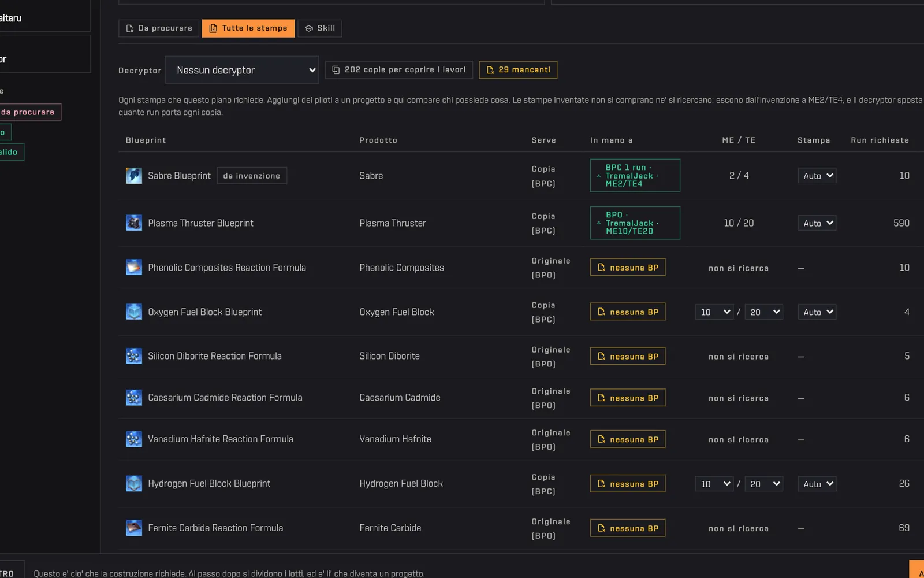Viewport: 924px width, 578px height.
Task: Open Stampa Auto dropdown for Hydrogen Fuel Block
Action: (x=817, y=484)
